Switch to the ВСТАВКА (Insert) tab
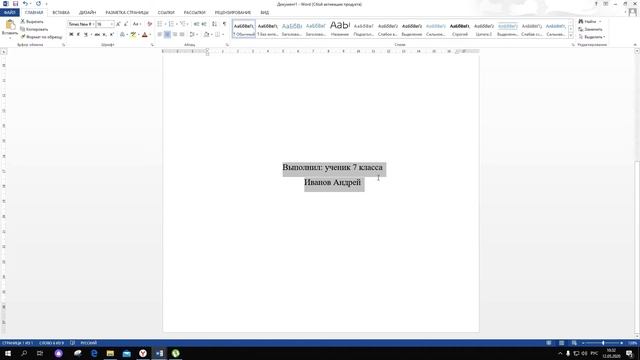The height and width of the screenshot is (360, 640). [x=61, y=12]
